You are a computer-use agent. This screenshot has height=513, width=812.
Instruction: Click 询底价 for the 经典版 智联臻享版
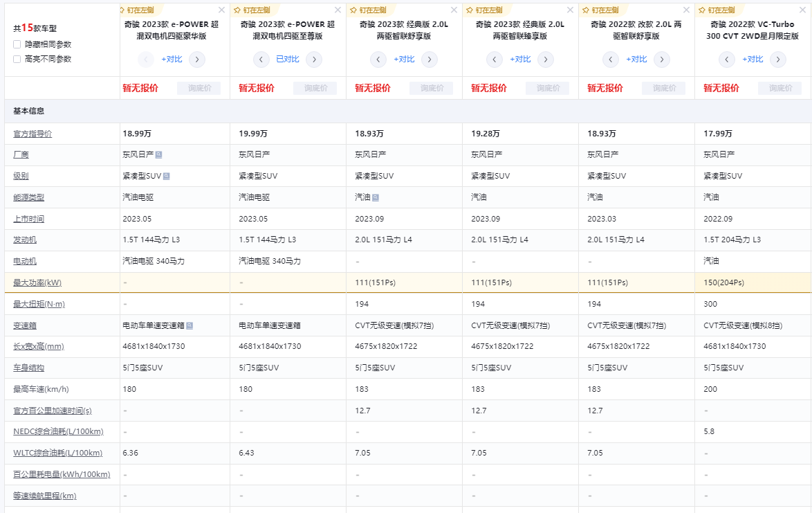(x=547, y=88)
